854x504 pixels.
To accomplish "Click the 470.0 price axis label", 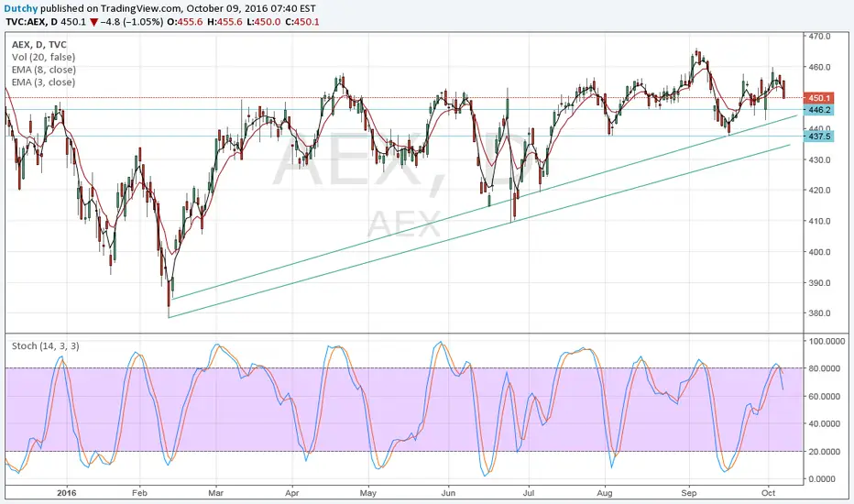I will 819,37.
